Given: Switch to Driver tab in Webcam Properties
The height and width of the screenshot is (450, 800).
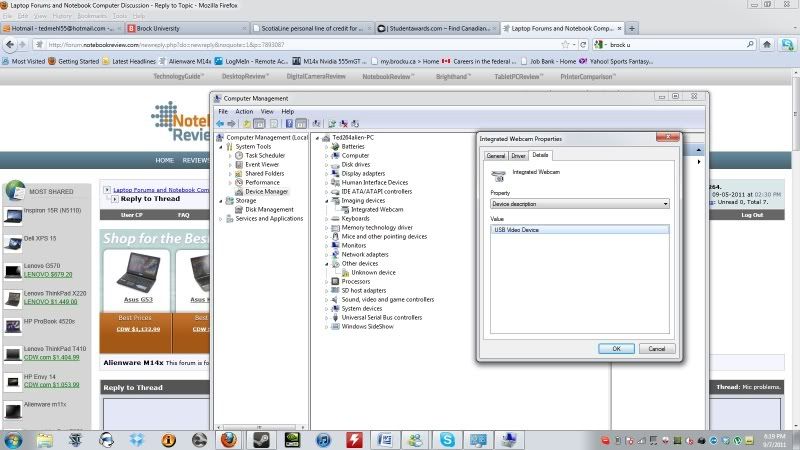Looking at the screenshot, I should tap(518, 156).
